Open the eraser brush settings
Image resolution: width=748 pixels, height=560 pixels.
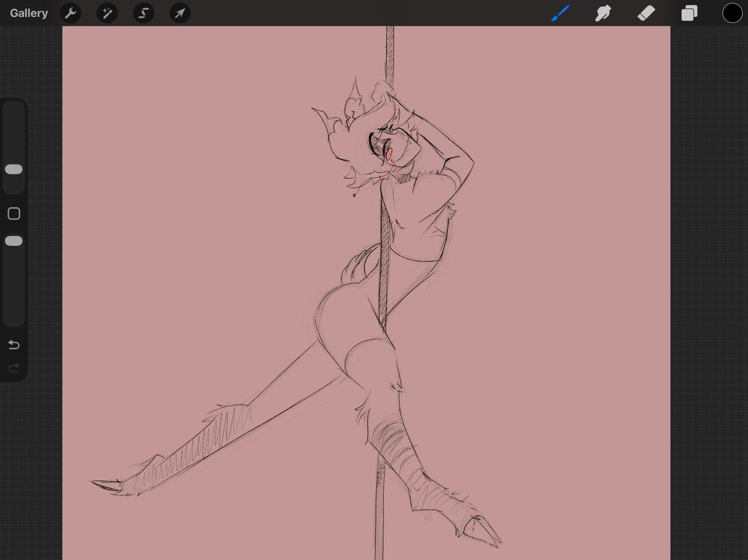pyautogui.click(x=646, y=12)
